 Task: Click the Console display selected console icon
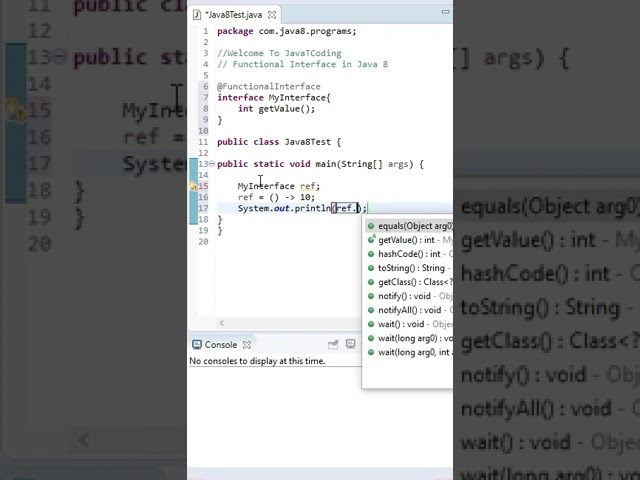[x=351, y=344]
